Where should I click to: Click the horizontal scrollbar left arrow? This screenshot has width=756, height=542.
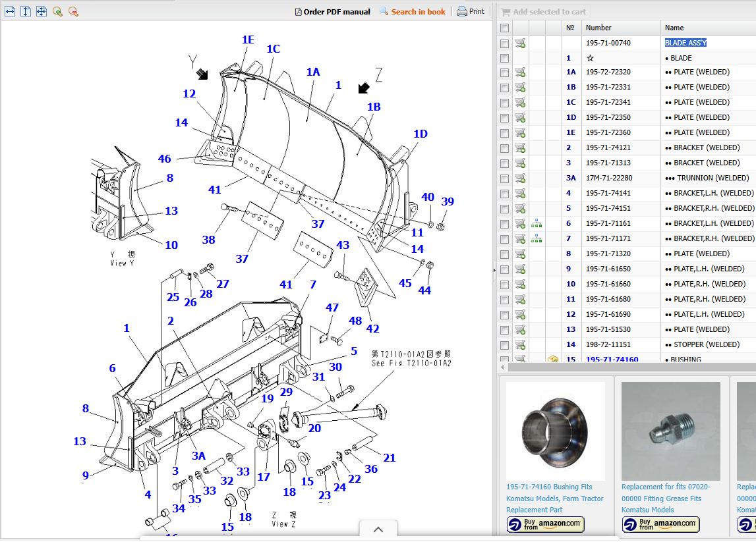click(x=502, y=367)
